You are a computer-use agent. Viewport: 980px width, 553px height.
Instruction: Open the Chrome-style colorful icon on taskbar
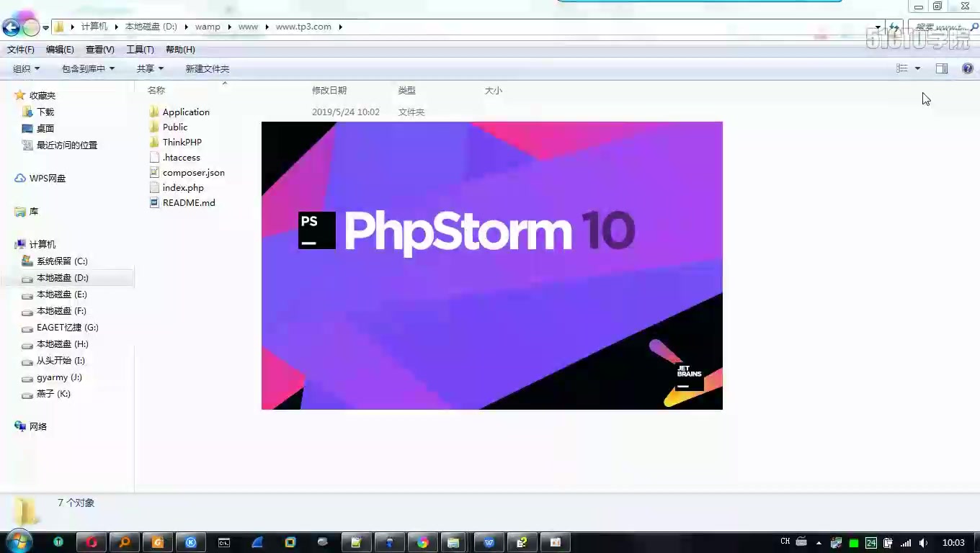(x=423, y=542)
